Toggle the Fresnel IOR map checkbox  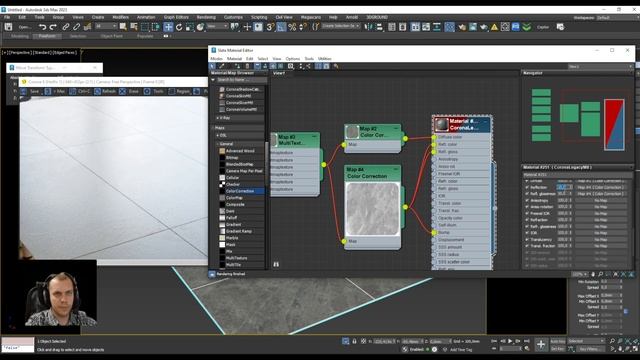pos(527,213)
